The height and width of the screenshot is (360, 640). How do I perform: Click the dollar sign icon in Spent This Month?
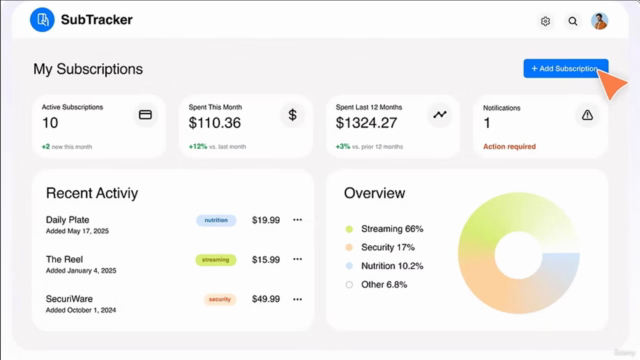click(292, 115)
